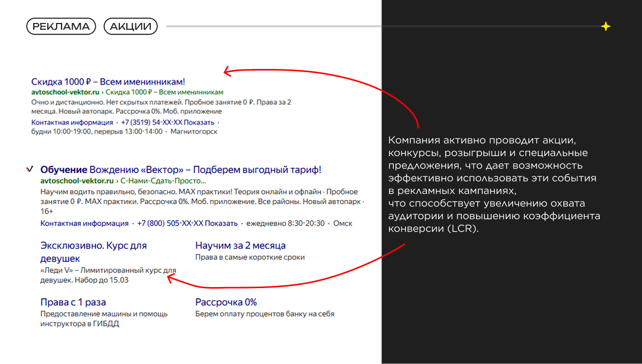Click the yellow star icon
642x364 pixels.
click(x=606, y=26)
